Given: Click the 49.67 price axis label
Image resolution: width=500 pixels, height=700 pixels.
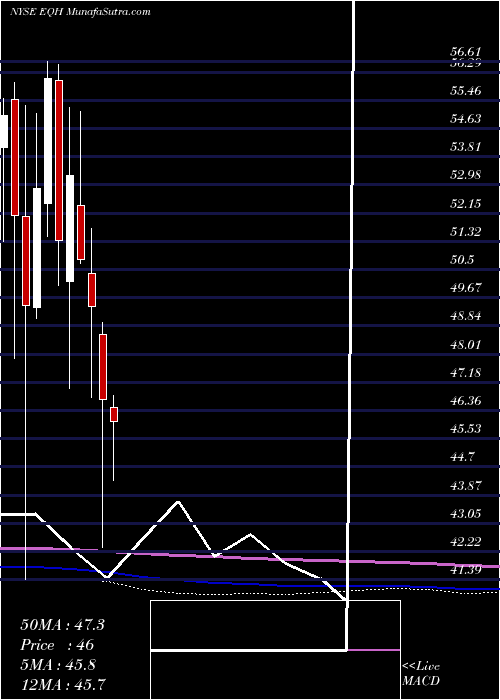Looking at the screenshot, I should tap(465, 287).
